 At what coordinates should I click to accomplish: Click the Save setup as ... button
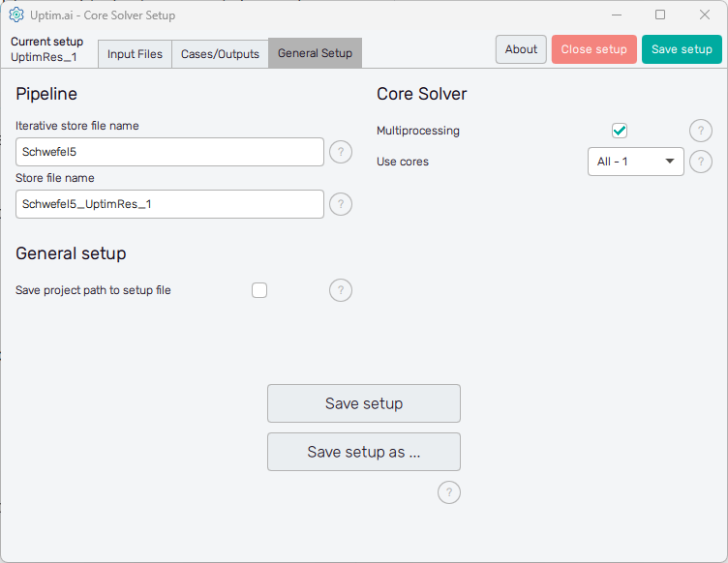[364, 452]
